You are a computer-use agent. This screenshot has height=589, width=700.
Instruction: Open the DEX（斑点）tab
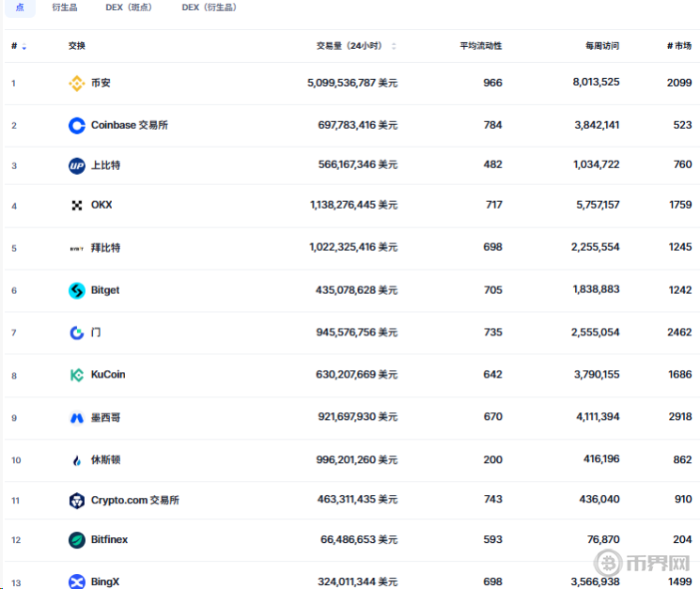point(129,8)
